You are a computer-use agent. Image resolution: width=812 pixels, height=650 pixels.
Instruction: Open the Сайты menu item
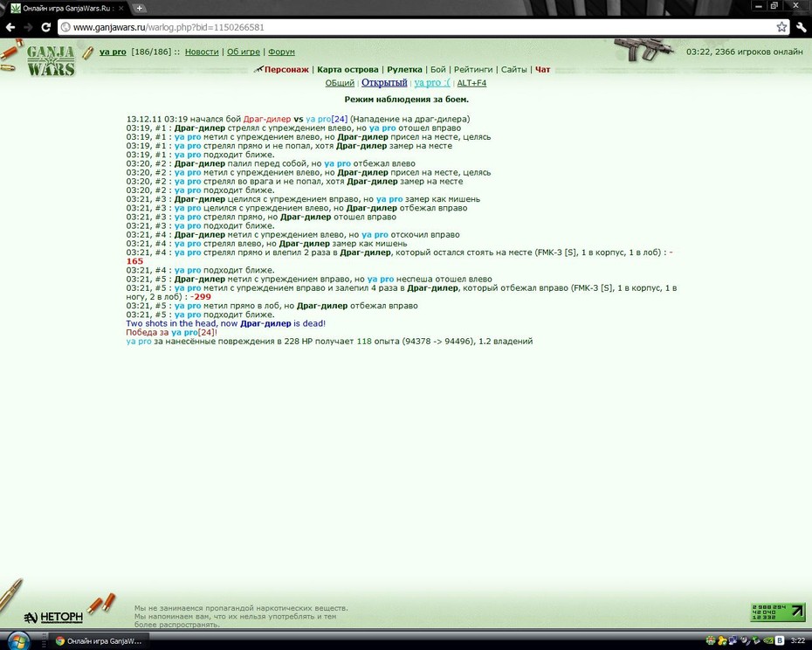coord(513,70)
